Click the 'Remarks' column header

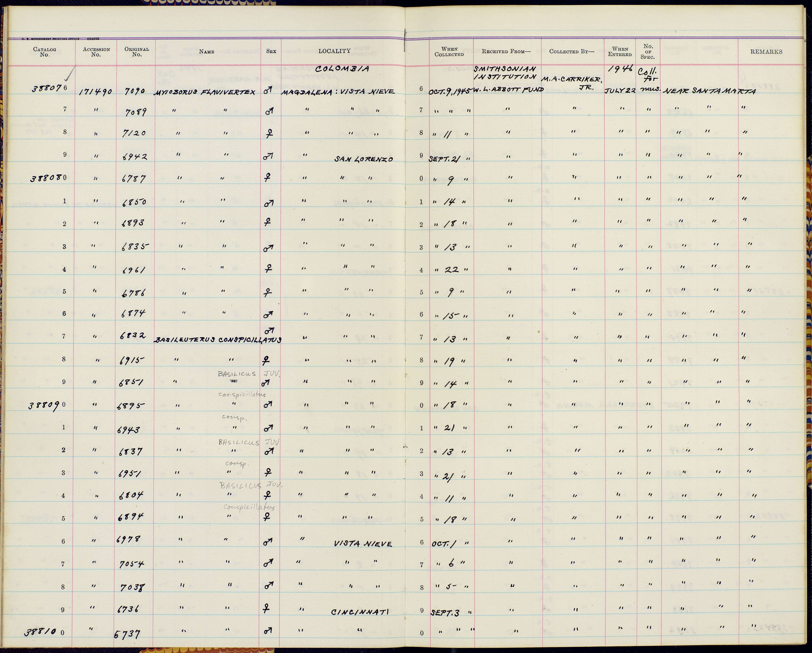[x=766, y=52]
